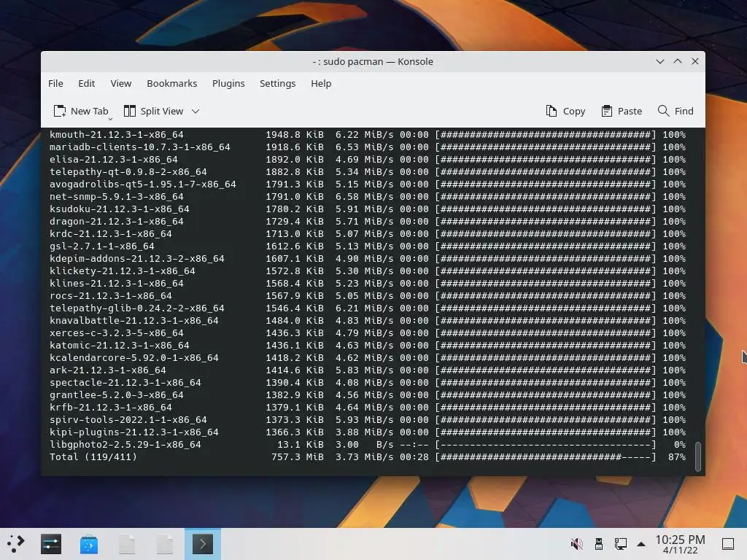Open the Settings menu
Viewport: 747px width, 560px height.
tap(278, 83)
